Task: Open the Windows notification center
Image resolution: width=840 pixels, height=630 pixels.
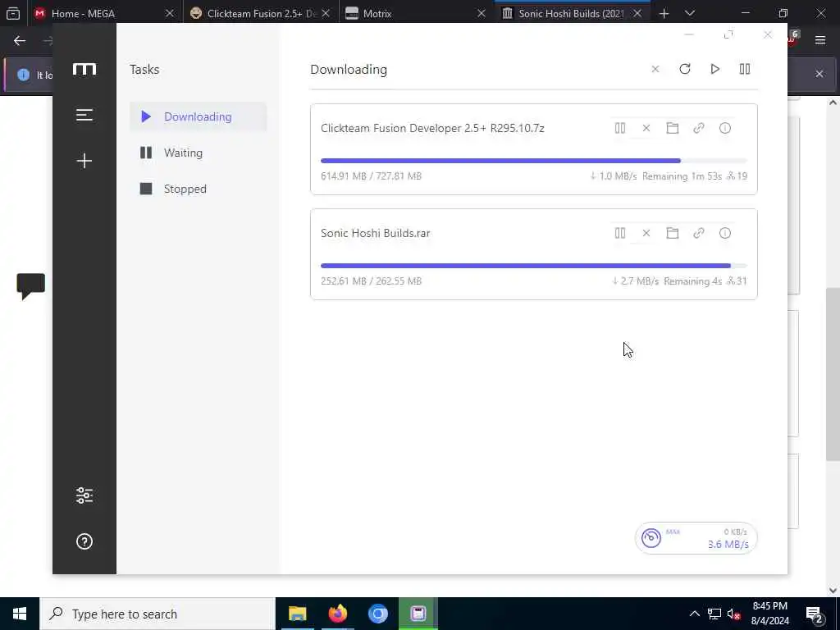Action: (x=814, y=614)
